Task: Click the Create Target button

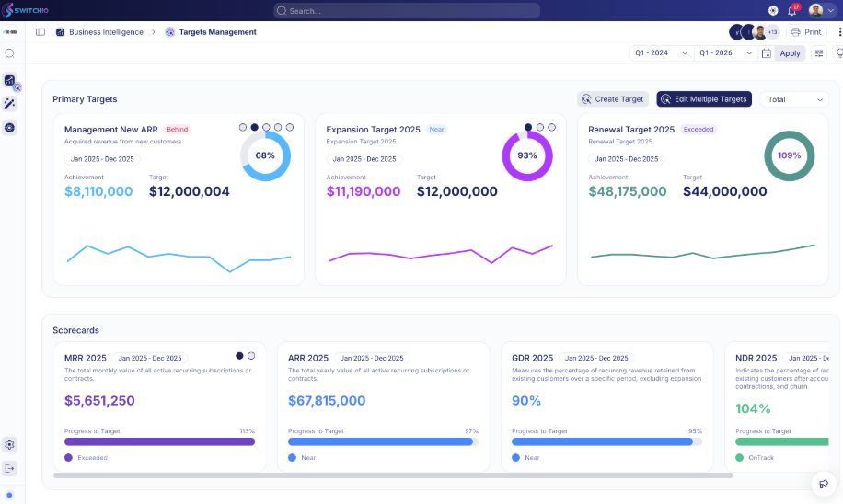Action: [x=613, y=99]
